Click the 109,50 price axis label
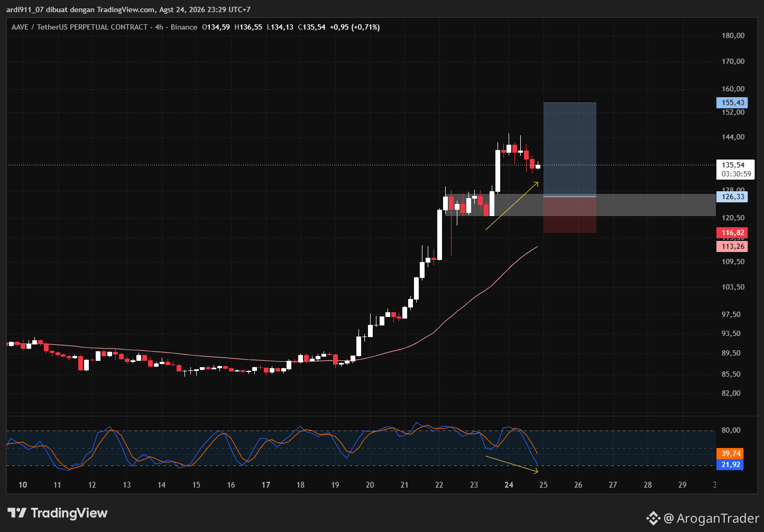The width and height of the screenshot is (764, 532). pyautogui.click(x=733, y=262)
